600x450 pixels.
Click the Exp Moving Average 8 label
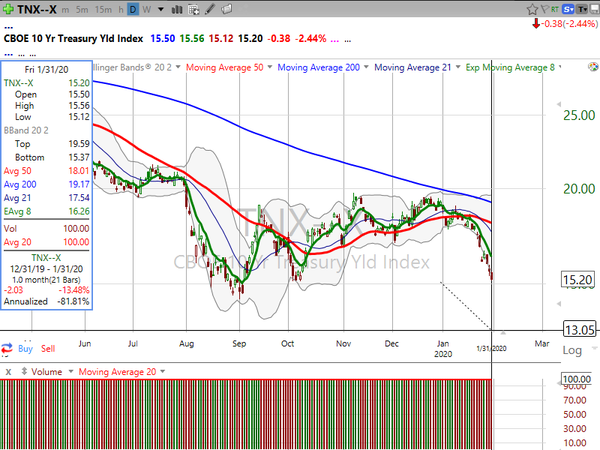[x=510, y=68]
